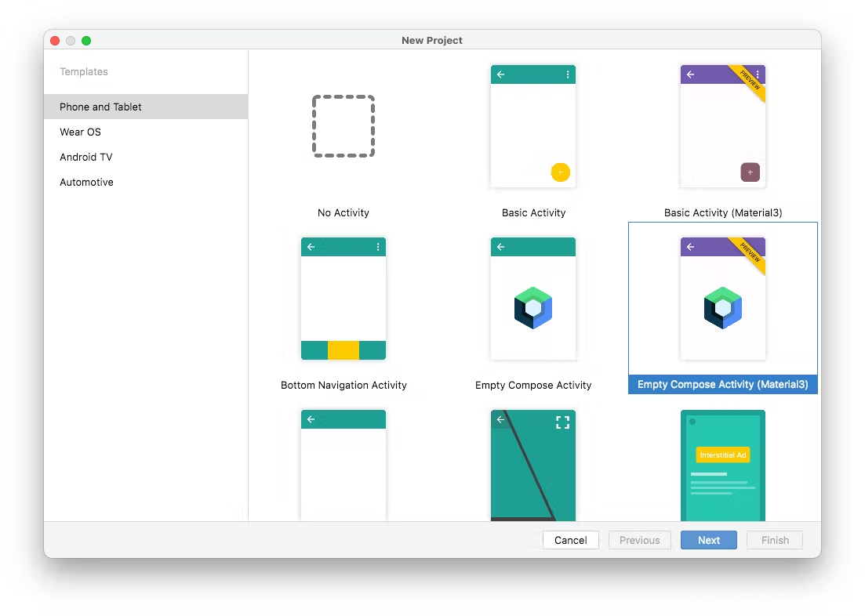
Task: Click the fullscreen expand icon in the template preview
Action: (563, 422)
